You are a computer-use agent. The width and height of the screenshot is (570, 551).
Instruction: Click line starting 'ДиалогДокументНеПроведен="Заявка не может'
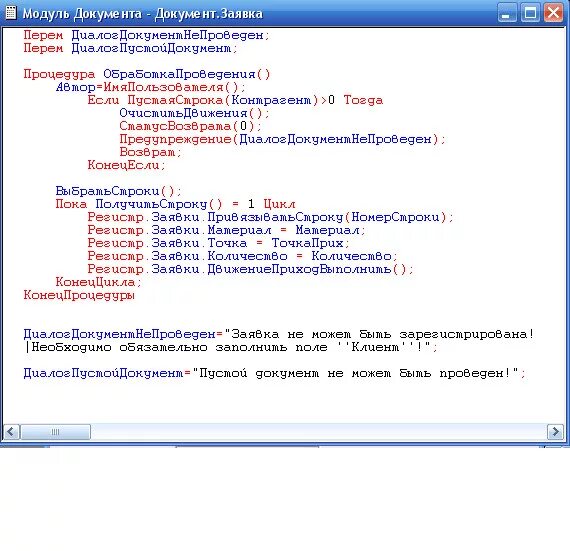[279, 334]
